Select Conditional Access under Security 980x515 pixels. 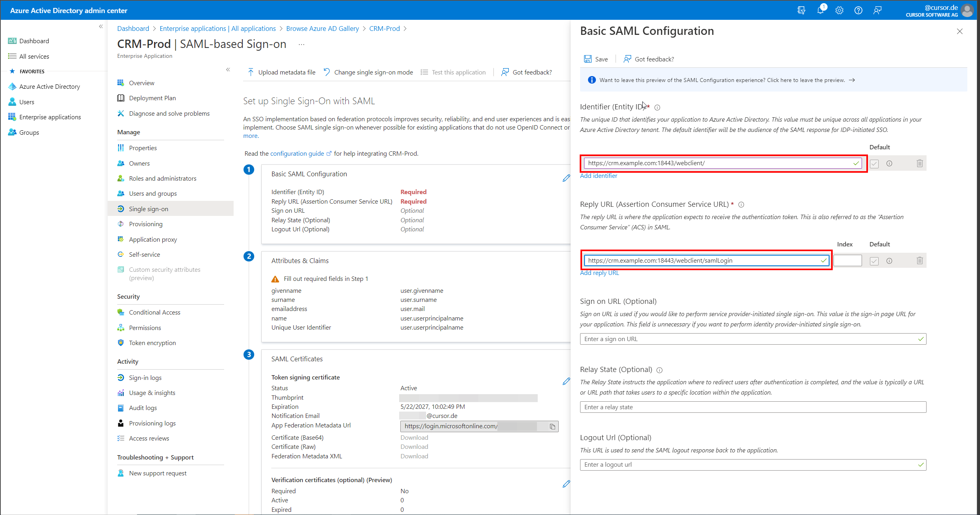click(154, 312)
